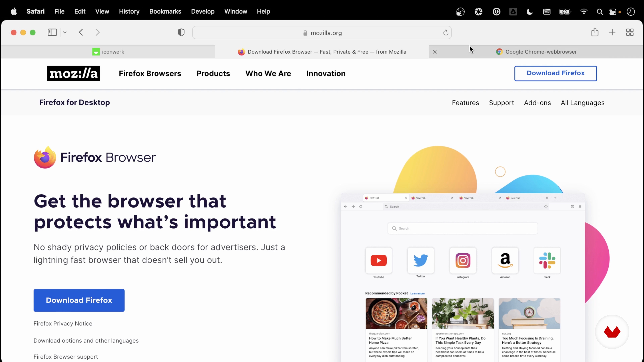
Task: Open the Firefox Browser support link
Action: tap(66, 357)
